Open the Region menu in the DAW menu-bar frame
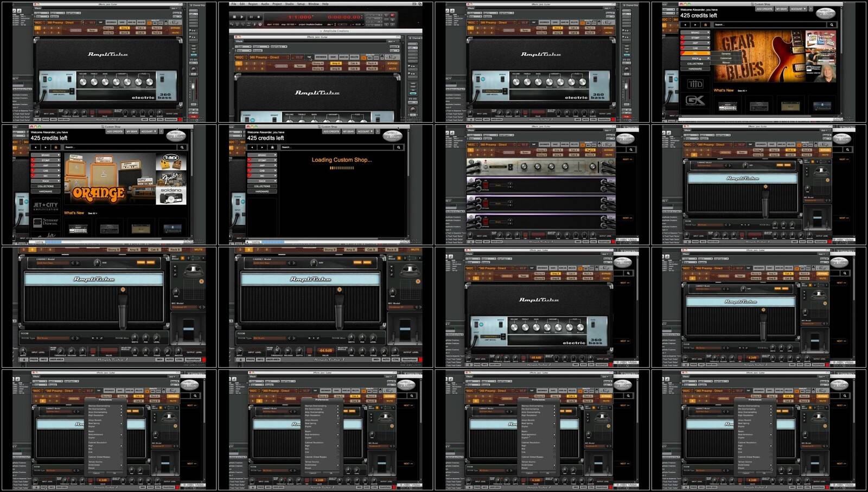This screenshot has height=492, width=868. [253, 4]
